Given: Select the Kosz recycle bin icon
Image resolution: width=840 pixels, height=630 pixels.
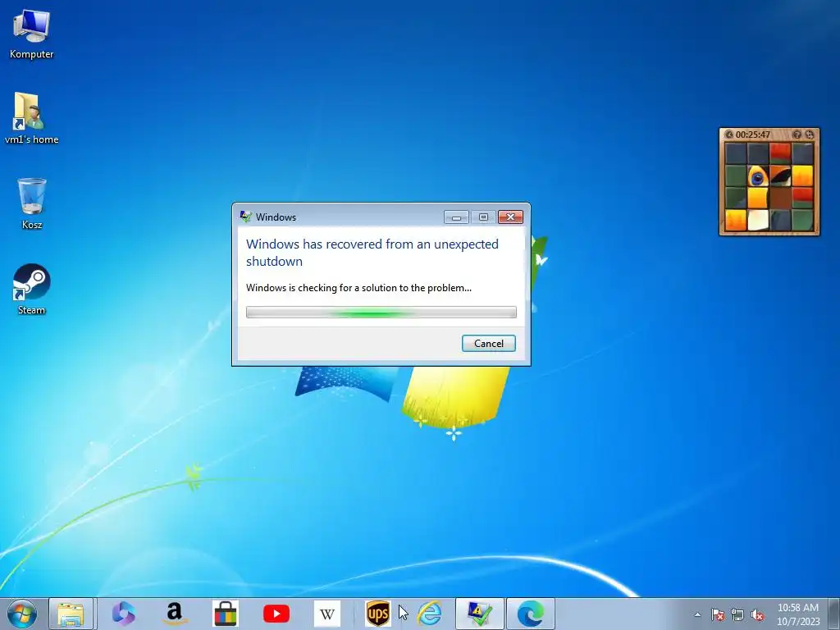Looking at the screenshot, I should tap(32, 203).
